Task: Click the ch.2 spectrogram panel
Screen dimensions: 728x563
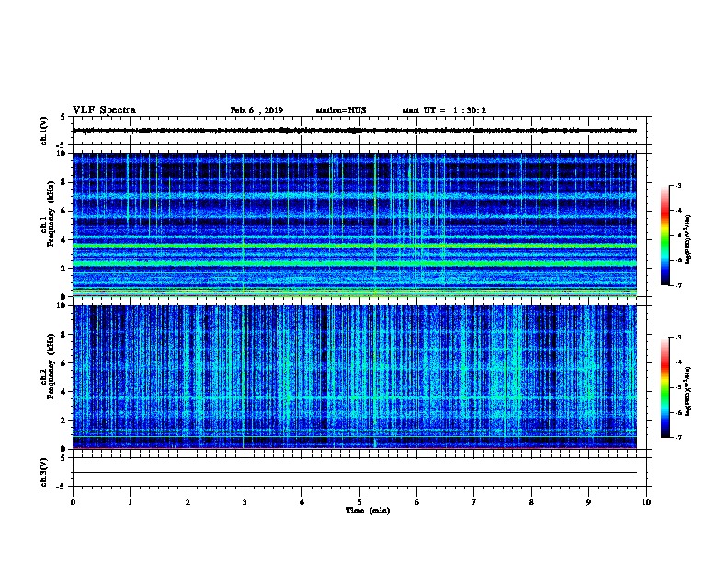Action: [355, 377]
